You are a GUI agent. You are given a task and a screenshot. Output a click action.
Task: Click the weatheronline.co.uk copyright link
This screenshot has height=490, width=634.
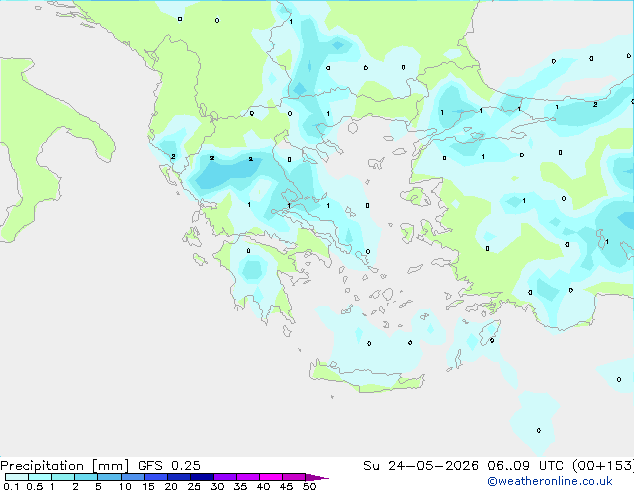(550, 481)
